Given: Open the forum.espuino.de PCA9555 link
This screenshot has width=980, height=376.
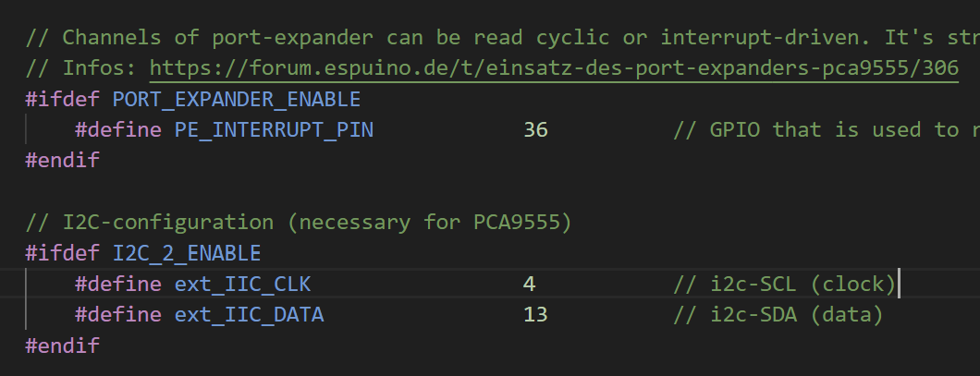Looking at the screenshot, I should pos(554,68).
